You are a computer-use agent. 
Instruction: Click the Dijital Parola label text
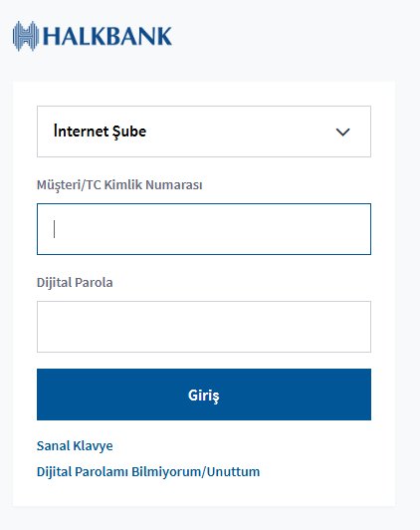[x=75, y=282]
